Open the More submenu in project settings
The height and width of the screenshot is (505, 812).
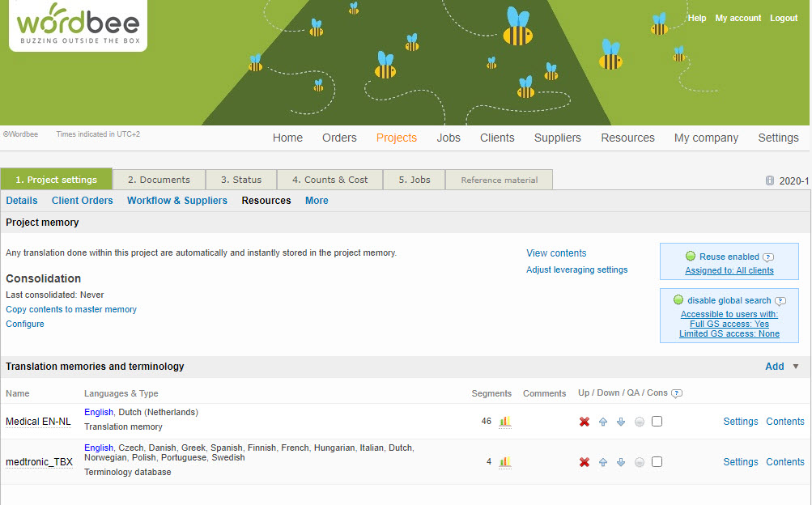[317, 201]
